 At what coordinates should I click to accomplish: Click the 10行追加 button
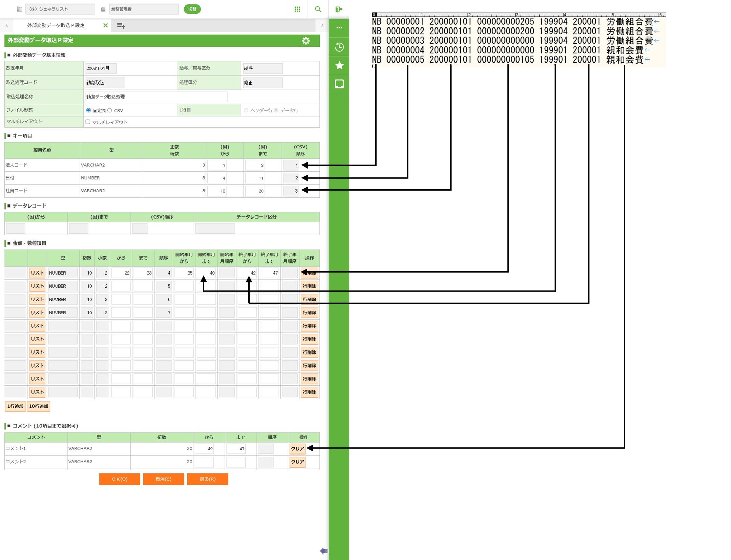[39, 406]
